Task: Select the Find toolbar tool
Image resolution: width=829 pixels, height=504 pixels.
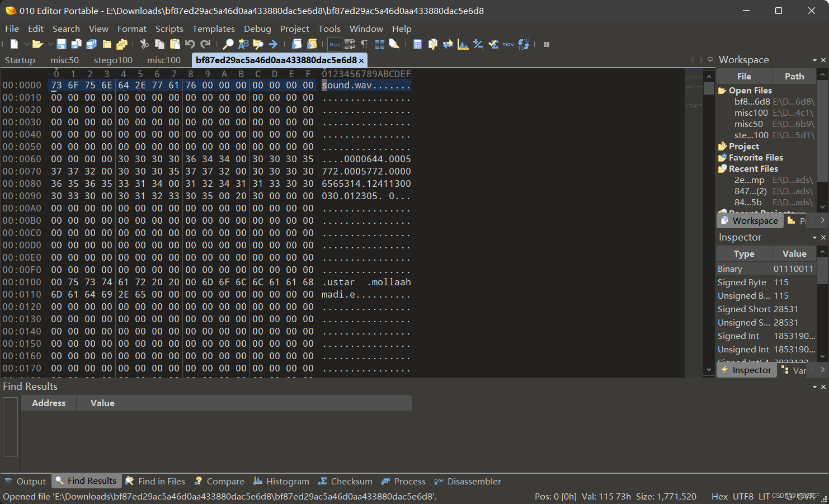Action: pyautogui.click(x=228, y=44)
